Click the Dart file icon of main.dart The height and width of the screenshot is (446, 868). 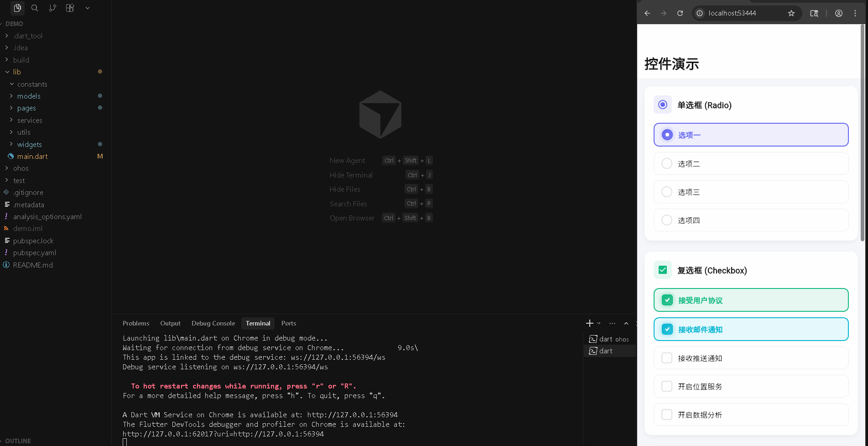point(11,156)
